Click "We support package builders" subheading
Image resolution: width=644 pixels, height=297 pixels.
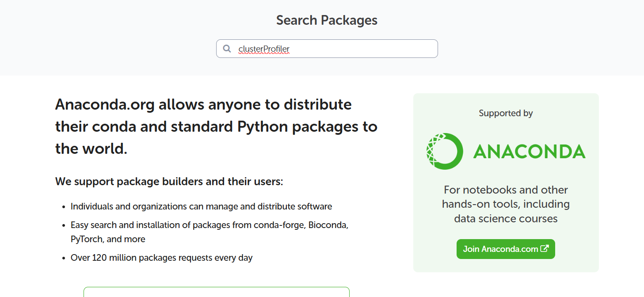tap(169, 182)
